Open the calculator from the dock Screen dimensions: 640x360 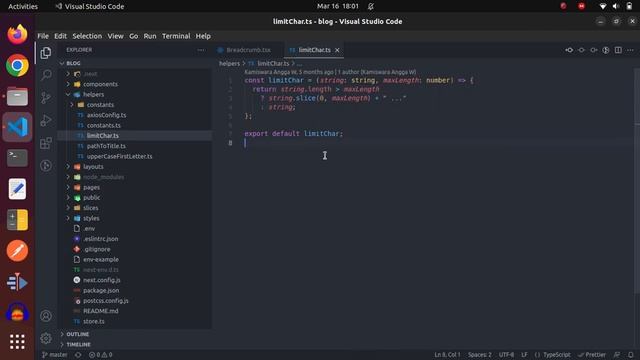(17, 220)
